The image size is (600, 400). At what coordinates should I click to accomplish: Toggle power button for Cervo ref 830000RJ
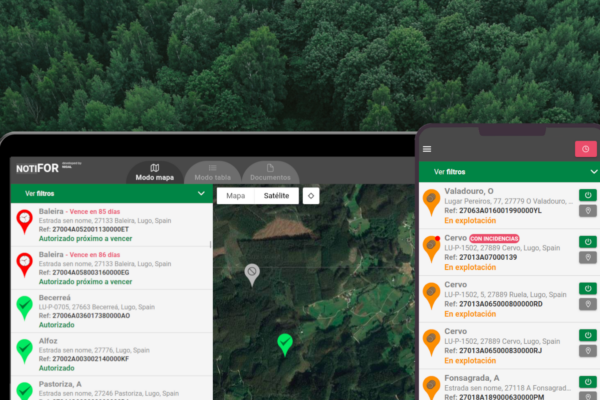tap(588, 335)
